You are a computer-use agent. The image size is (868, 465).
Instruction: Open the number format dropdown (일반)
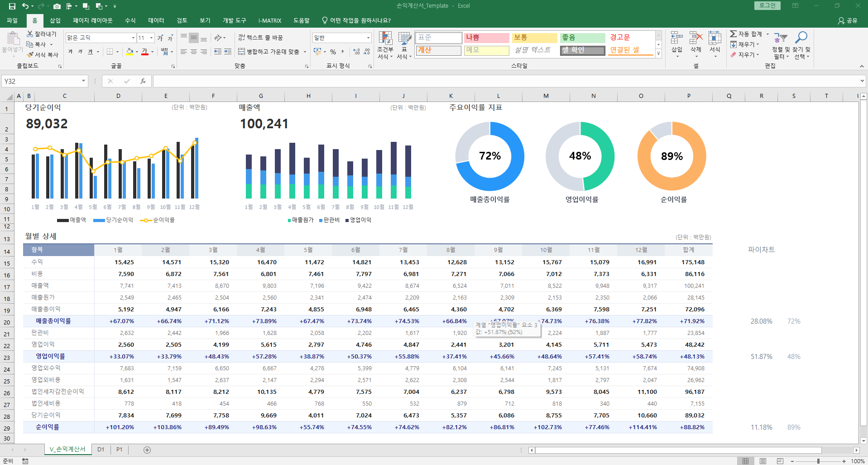368,38
